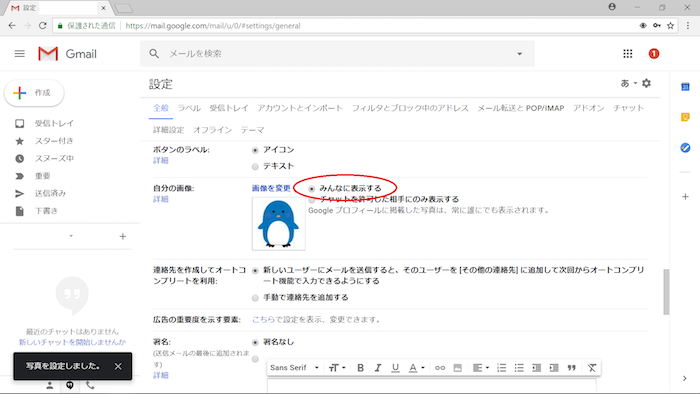Viewport: 700px width, 394px height.
Task: Click the Underline formatting icon
Action: tap(395, 368)
